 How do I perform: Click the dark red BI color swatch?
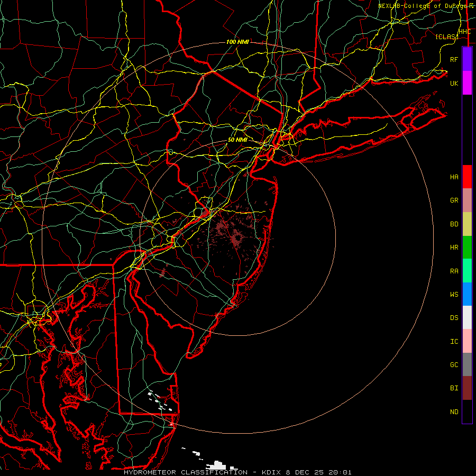click(467, 388)
